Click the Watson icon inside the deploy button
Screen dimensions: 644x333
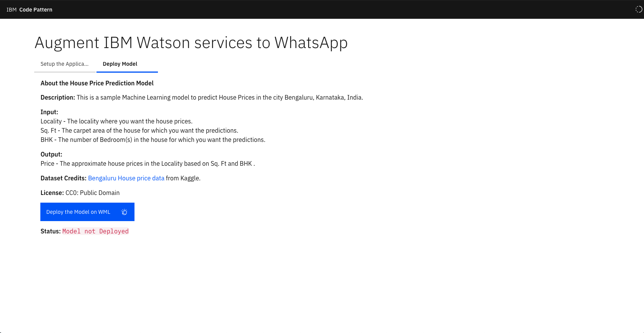[124, 212]
